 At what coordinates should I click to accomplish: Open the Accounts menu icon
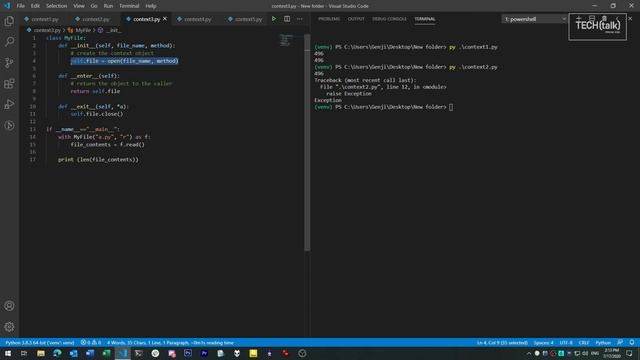click(x=9, y=306)
